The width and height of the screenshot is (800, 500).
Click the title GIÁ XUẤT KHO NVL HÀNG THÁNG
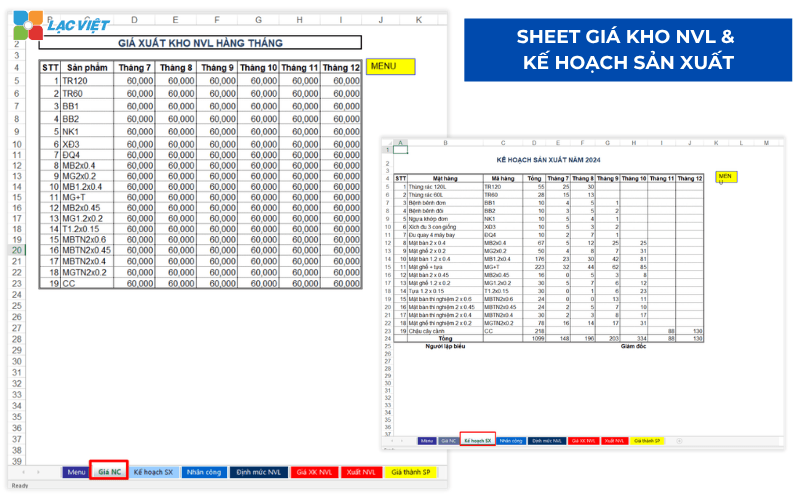pos(200,43)
